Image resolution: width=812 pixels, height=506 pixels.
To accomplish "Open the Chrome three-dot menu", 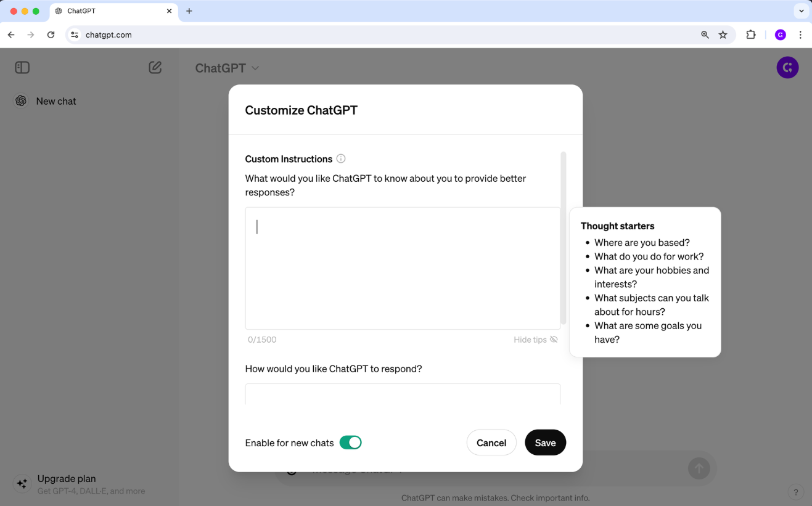I will point(800,35).
